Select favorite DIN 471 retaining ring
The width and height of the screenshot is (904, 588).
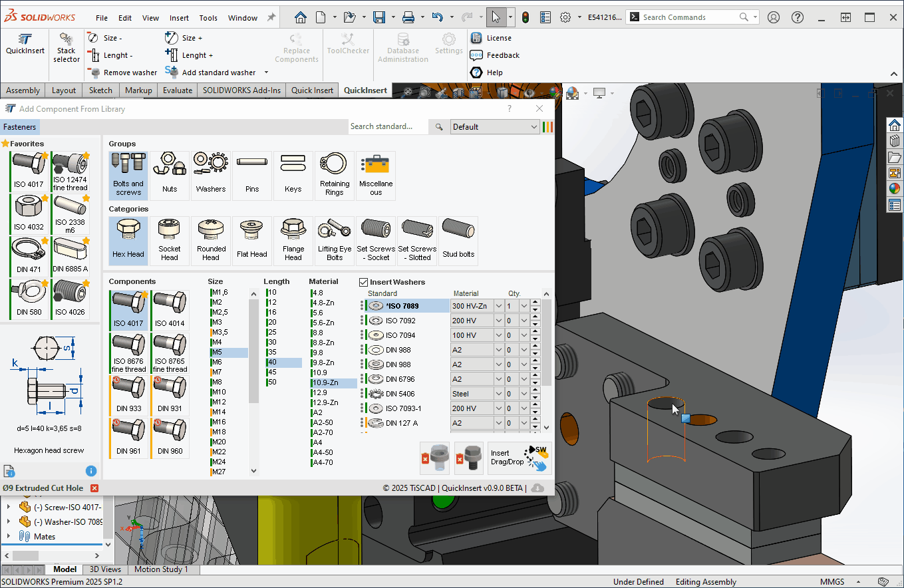[29, 255]
